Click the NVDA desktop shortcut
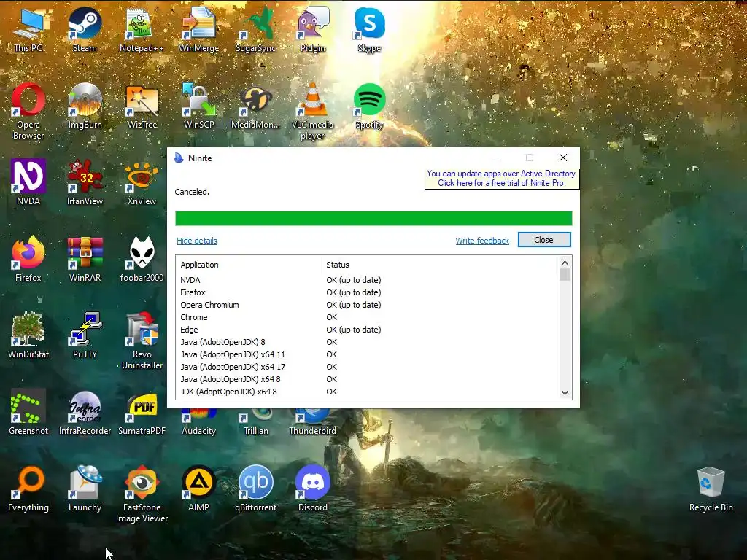Image resolution: width=747 pixels, height=560 pixels. pyautogui.click(x=28, y=182)
